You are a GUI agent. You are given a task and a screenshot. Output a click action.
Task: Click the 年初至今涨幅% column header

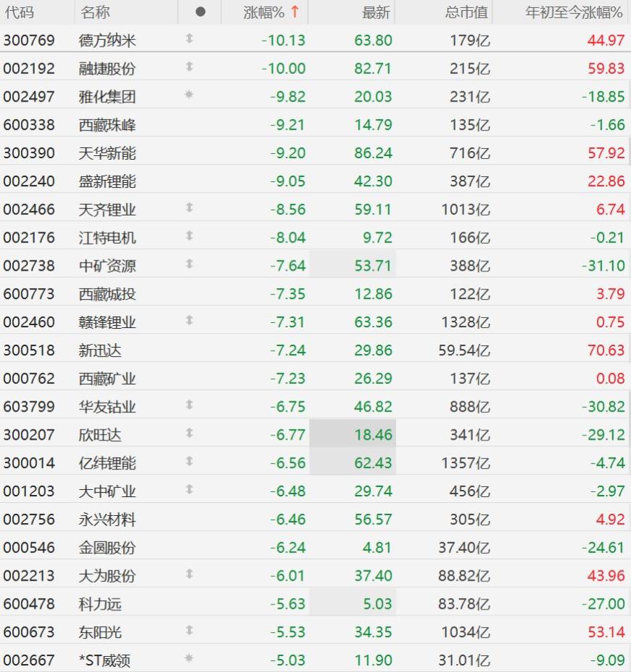574,12
